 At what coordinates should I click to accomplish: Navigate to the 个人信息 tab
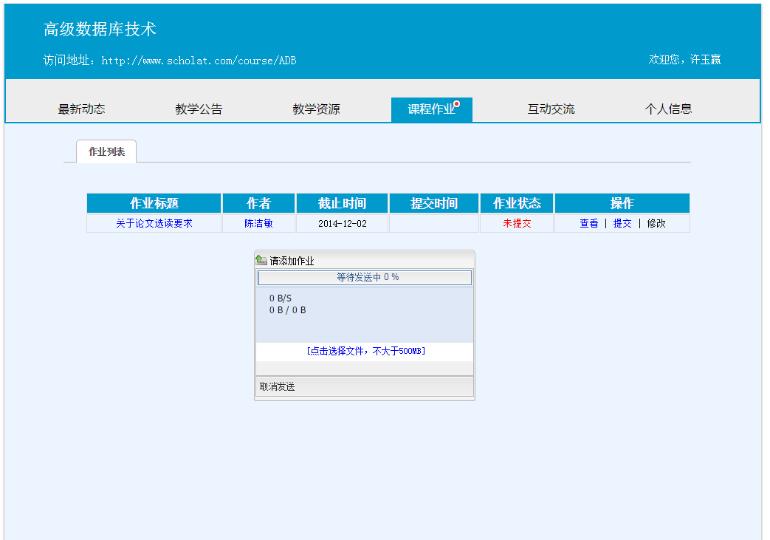(x=668, y=109)
